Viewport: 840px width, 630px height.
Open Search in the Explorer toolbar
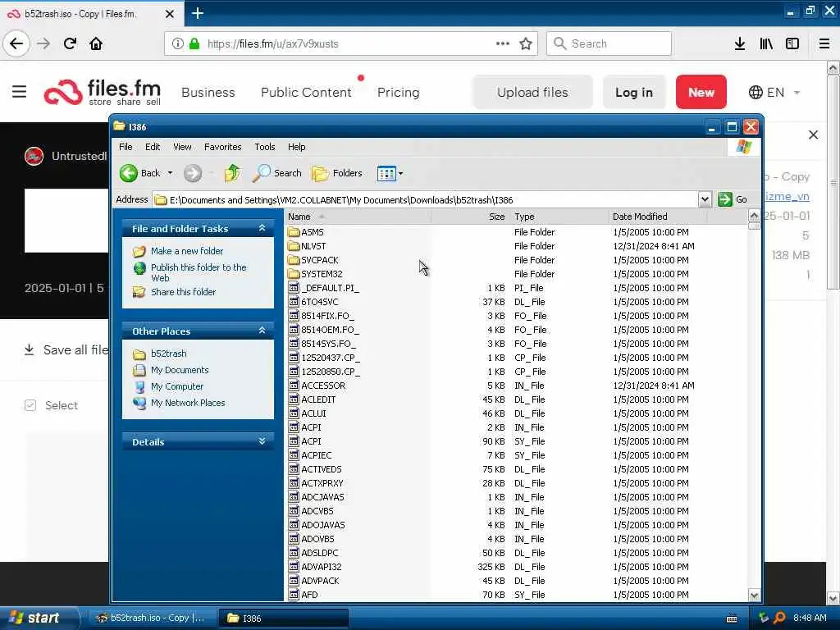click(x=277, y=173)
